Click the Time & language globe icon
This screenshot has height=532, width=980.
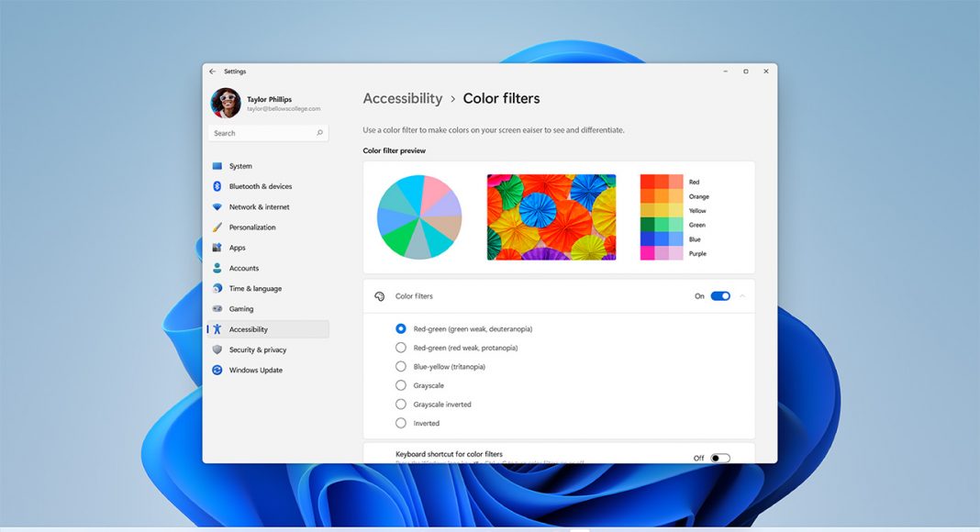tap(217, 289)
